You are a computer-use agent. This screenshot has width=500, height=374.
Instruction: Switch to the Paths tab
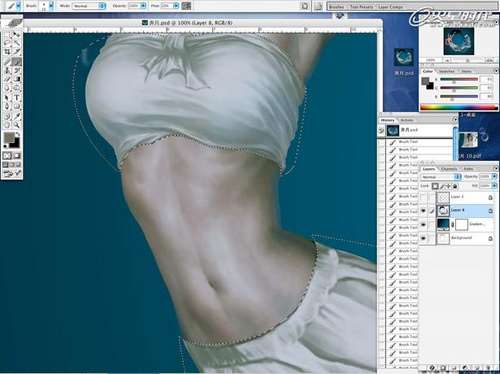pyautogui.click(x=469, y=169)
